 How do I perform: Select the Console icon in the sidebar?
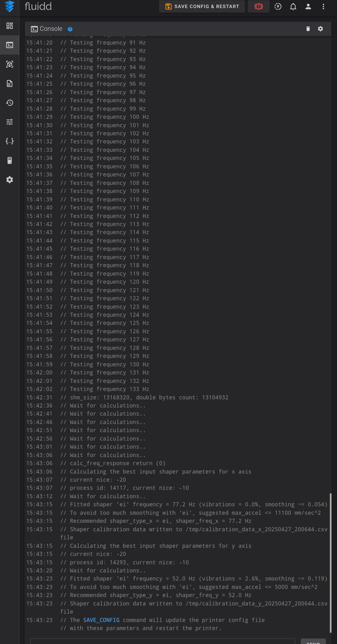[x=10, y=45]
